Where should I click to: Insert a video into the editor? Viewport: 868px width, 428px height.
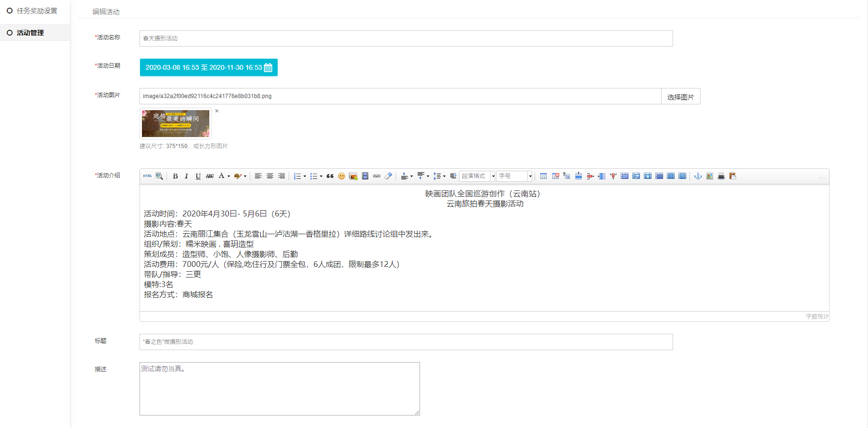[x=365, y=176]
